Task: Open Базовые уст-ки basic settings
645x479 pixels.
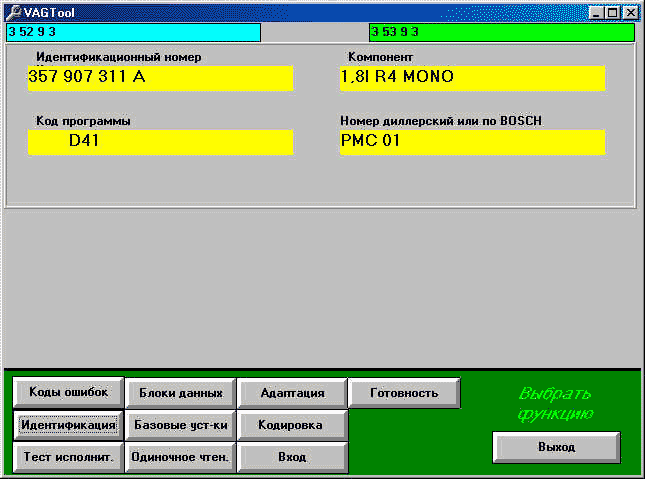Action: [181, 425]
